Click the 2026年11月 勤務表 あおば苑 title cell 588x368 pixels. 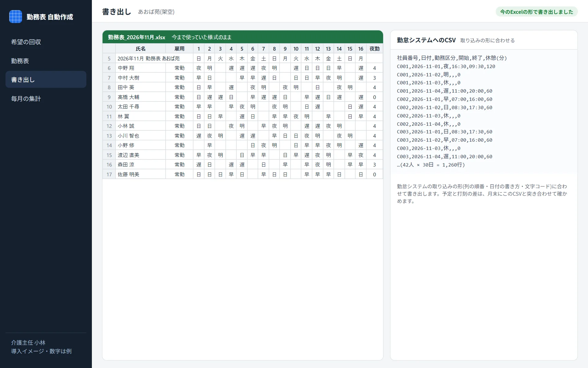pos(154,58)
